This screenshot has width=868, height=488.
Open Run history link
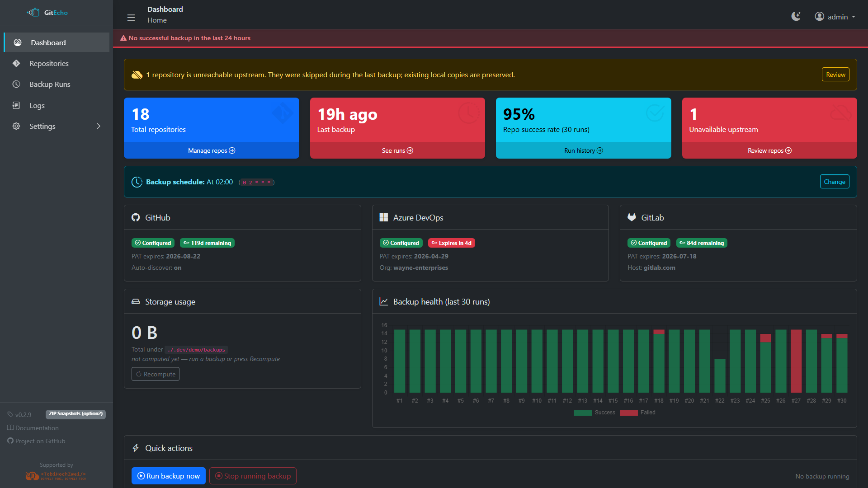pos(583,150)
